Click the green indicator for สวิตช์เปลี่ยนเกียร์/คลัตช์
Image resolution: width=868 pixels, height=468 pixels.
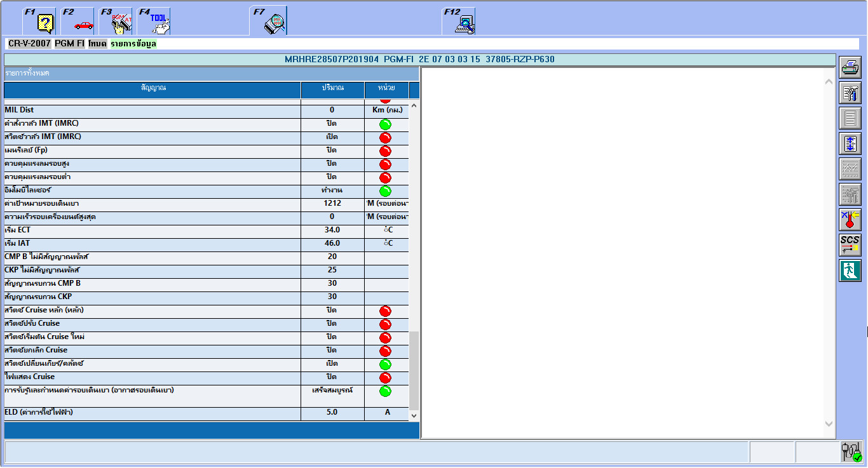[385, 364]
